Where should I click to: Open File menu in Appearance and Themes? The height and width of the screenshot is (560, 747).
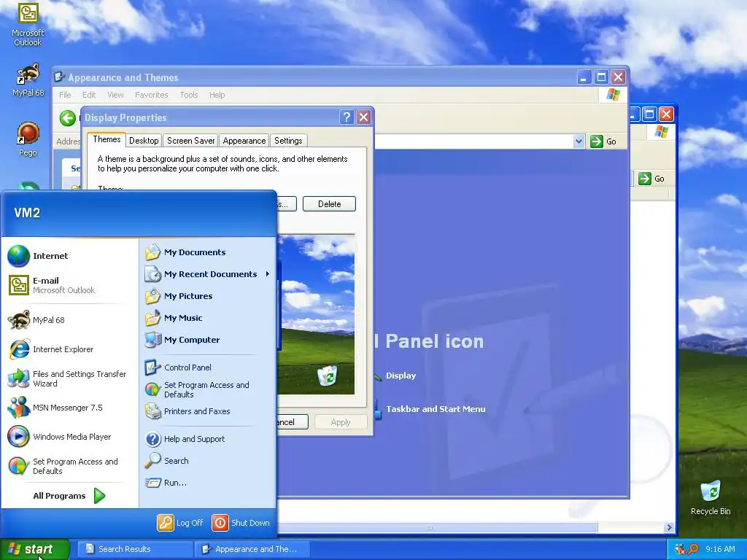[x=65, y=95]
